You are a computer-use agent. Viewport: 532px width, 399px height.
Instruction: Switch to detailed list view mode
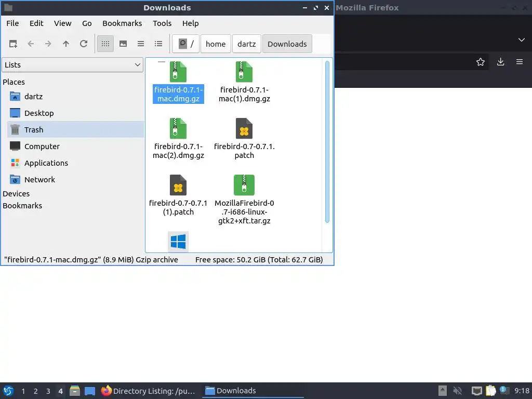(158, 44)
